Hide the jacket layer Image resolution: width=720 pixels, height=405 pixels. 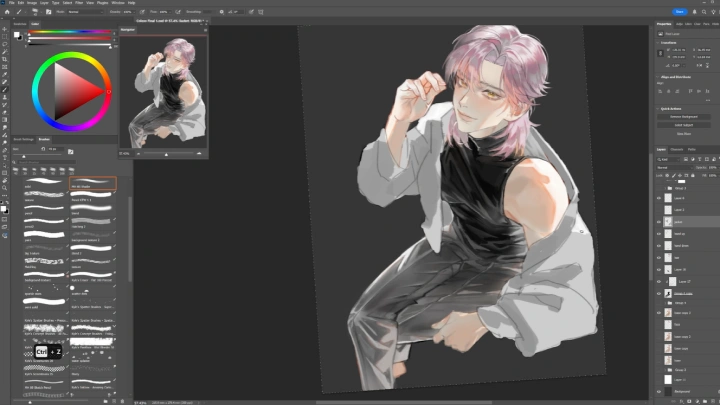point(659,222)
